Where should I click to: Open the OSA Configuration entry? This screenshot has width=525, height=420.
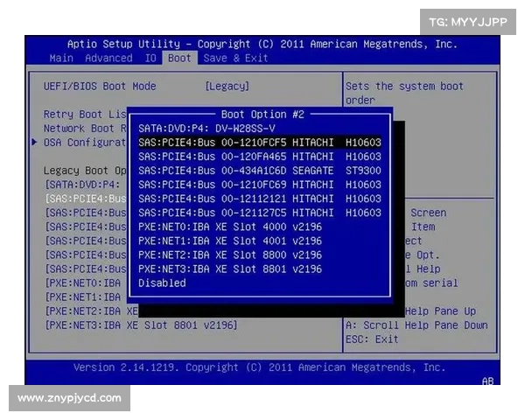(85, 143)
